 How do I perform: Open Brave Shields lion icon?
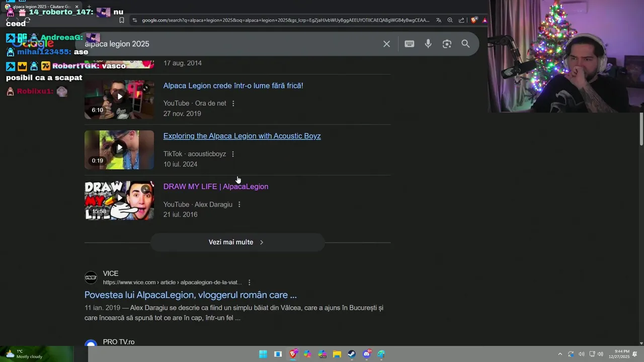coord(473,20)
